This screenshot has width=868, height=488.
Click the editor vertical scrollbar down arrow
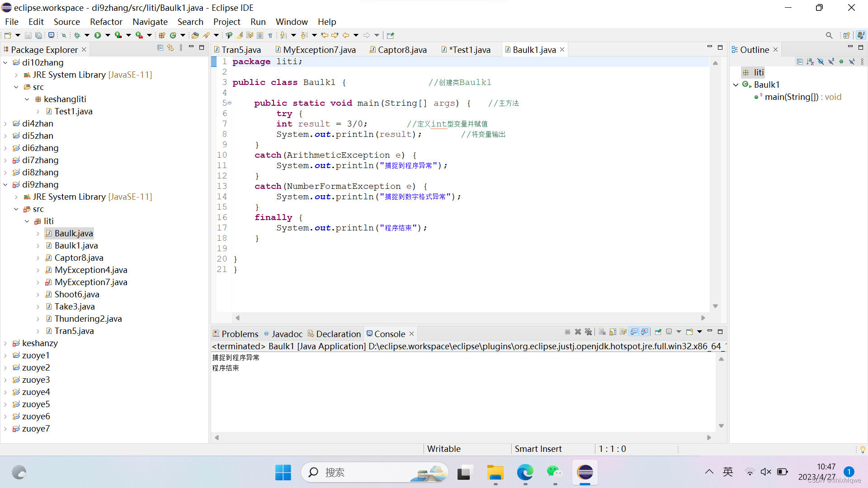[715, 306]
